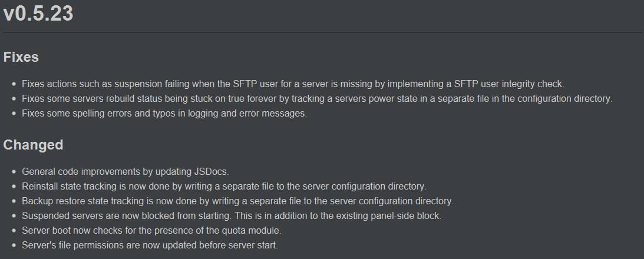
Task: Click the horizontal divider under the version heading
Action: pos(322,32)
